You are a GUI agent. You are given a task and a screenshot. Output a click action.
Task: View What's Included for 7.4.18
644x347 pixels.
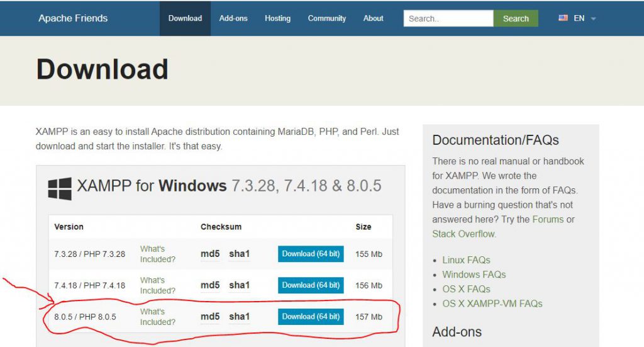157,285
